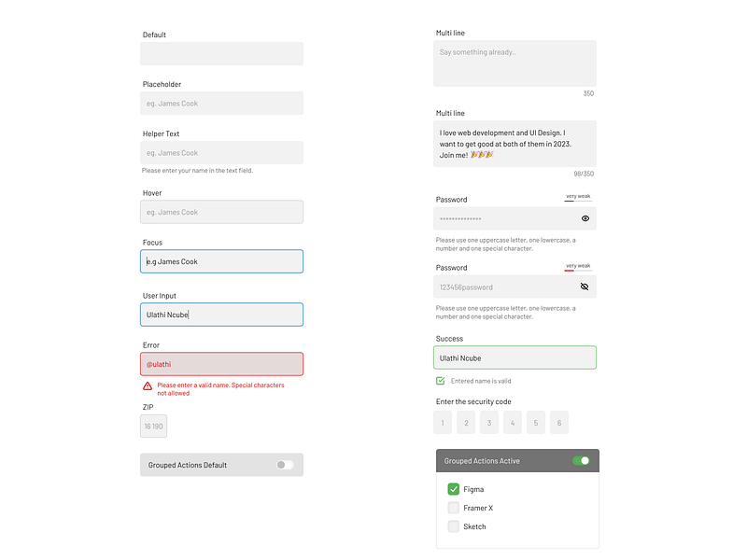The image size is (747, 560).
Task: Click the Default input field
Action: (x=221, y=53)
